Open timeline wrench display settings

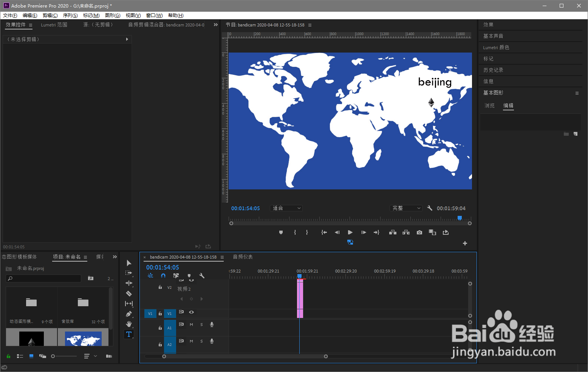(x=202, y=276)
